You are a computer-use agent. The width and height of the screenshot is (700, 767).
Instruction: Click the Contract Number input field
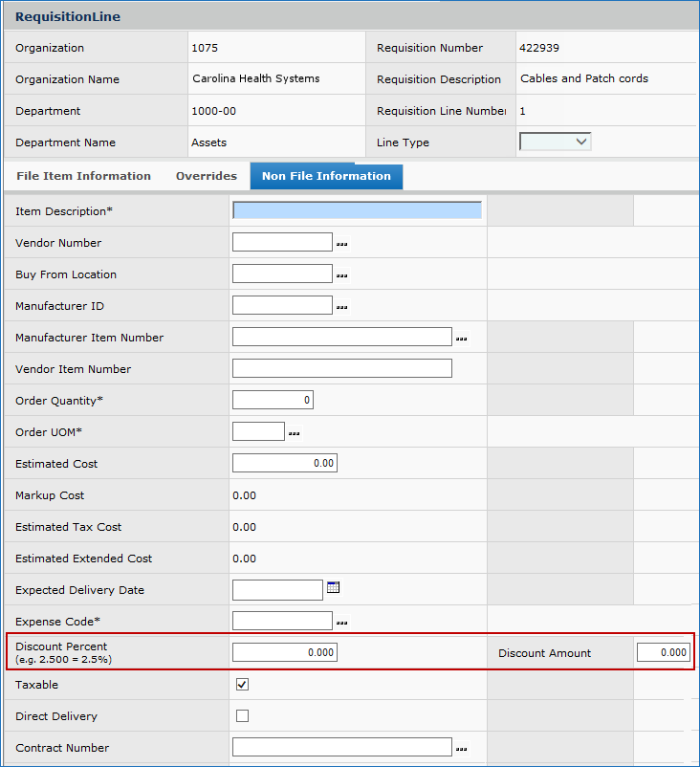[x=342, y=747]
